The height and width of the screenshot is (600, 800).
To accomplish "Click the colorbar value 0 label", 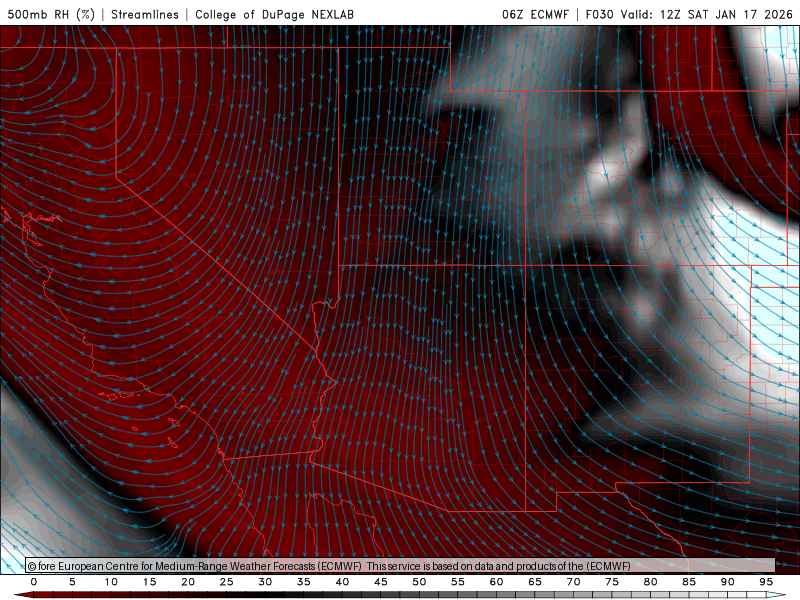I will click(x=34, y=582).
